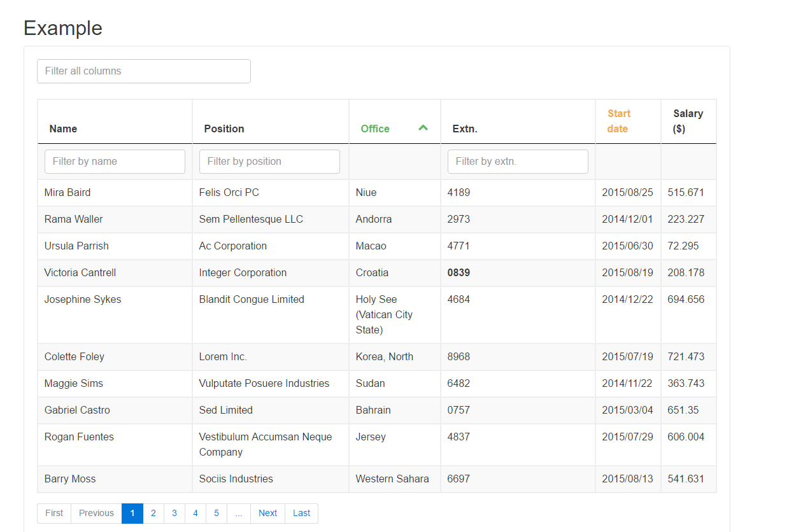The width and height of the screenshot is (789, 532).
Task: Sort by Salary ($) column header
Action: tap(688, 121)
